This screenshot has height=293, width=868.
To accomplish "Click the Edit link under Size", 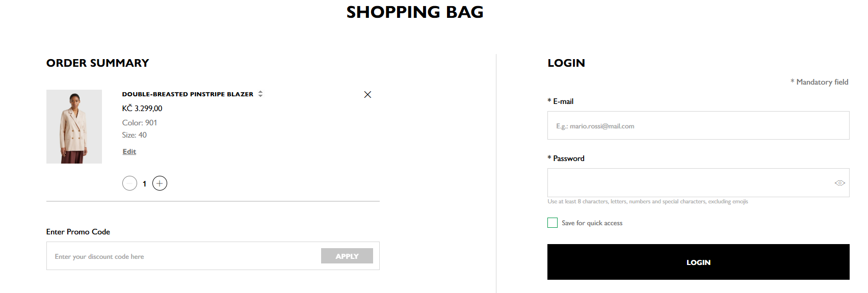I will [129, 151].
